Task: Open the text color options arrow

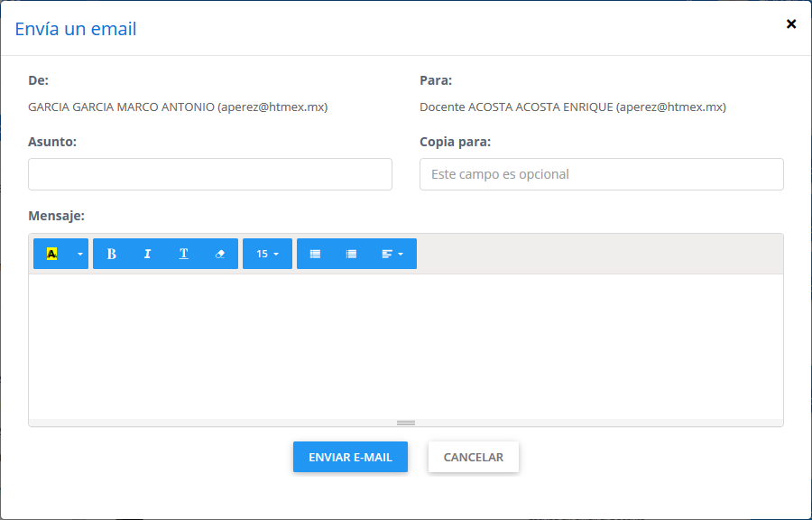Action: pyautogui.click(x=79, y=254)
